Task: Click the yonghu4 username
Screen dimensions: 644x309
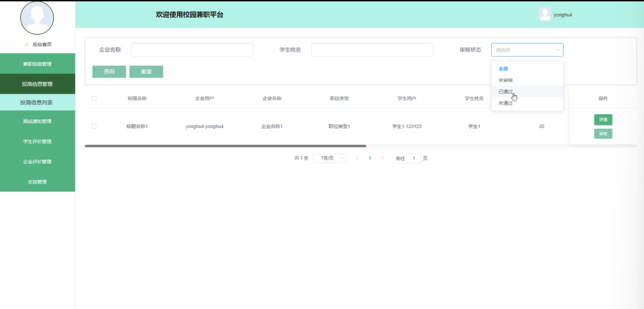Action: pos(563,15)
